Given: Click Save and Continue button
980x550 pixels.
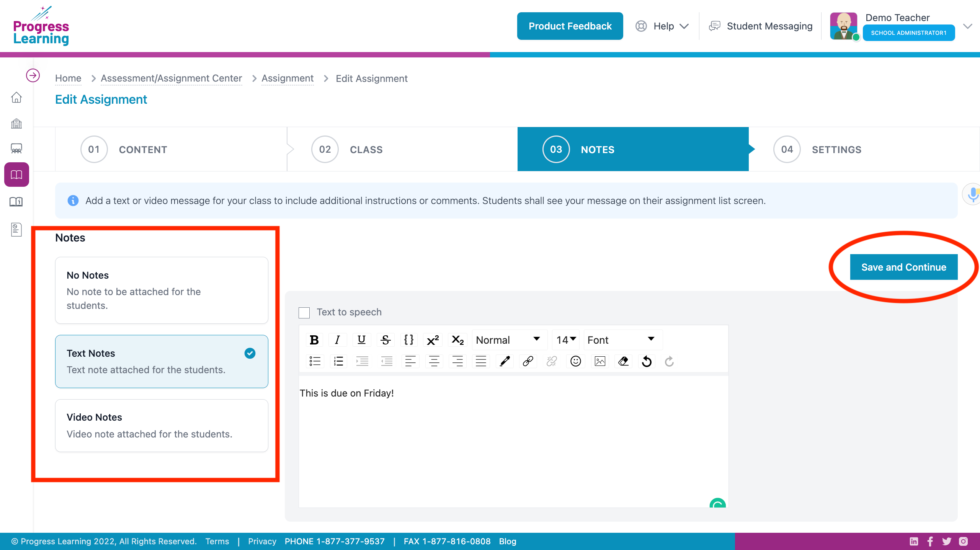Looking at the screenshot, I should coord(904,267).
